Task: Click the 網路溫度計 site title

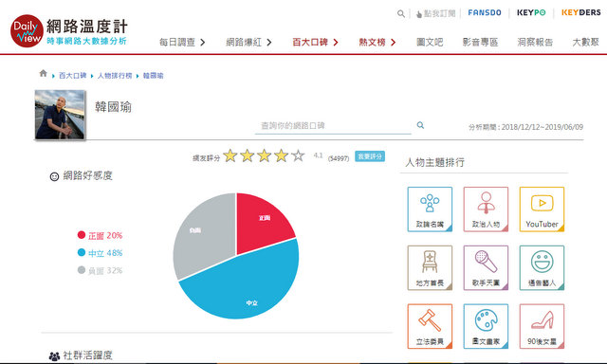Action: click(x=87, y=27)
